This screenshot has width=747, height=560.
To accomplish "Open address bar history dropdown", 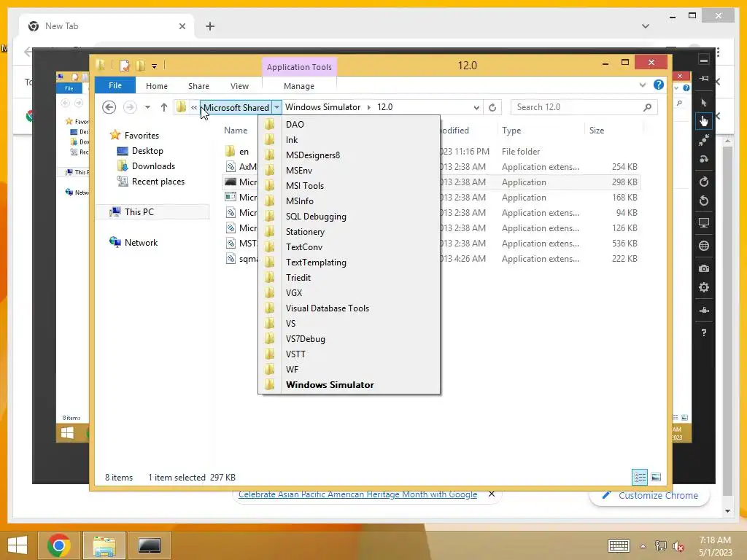I will pos(476,107).
